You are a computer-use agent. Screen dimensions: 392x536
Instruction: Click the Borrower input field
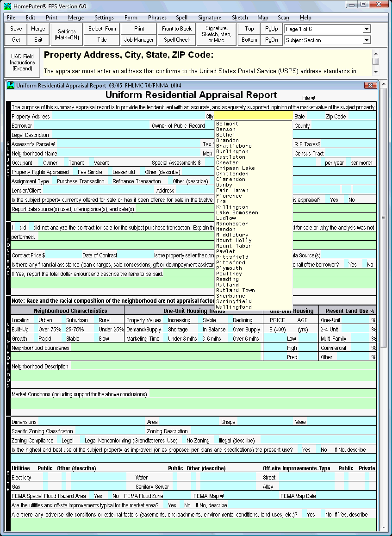(92, 125)
